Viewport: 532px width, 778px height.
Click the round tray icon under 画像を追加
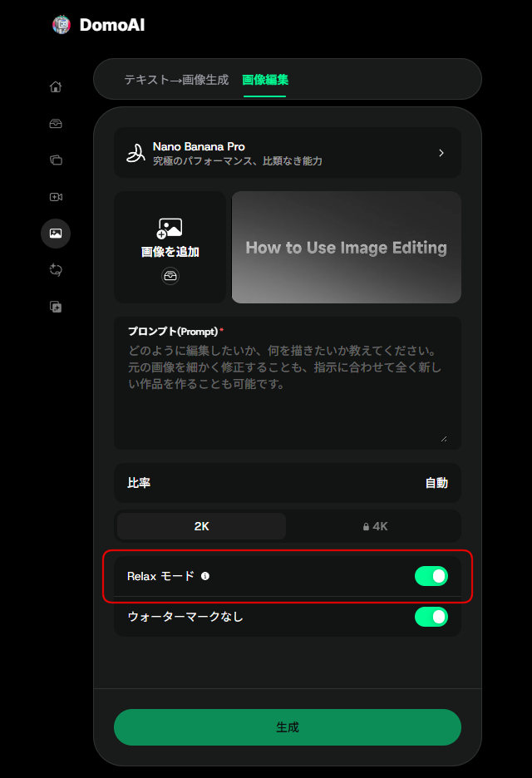170,276
